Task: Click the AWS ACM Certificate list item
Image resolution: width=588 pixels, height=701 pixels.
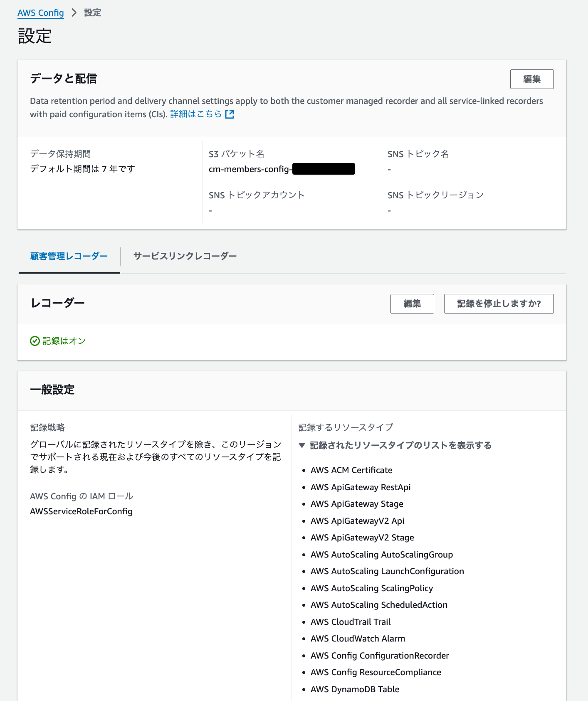Action: click(x=351, y=470)
